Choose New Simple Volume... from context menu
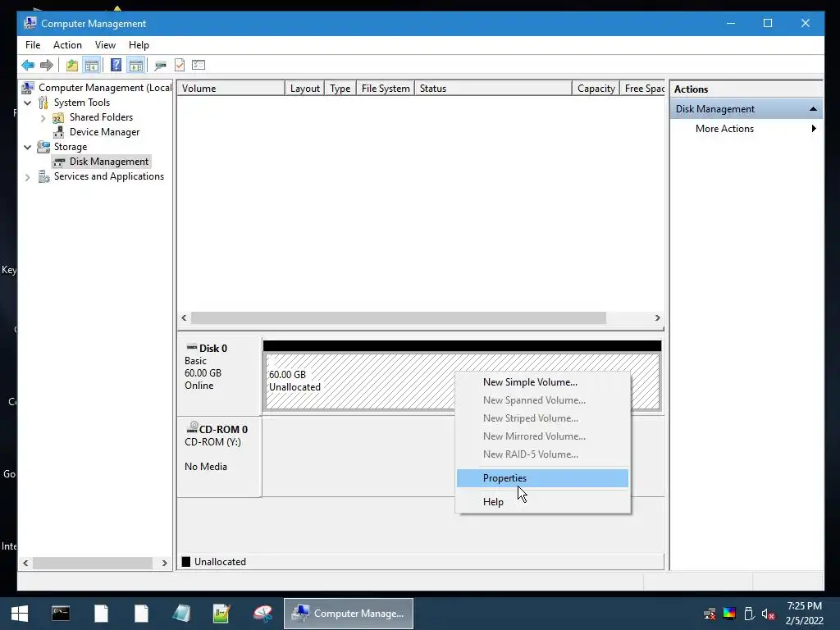 click(x=542, y=382)
